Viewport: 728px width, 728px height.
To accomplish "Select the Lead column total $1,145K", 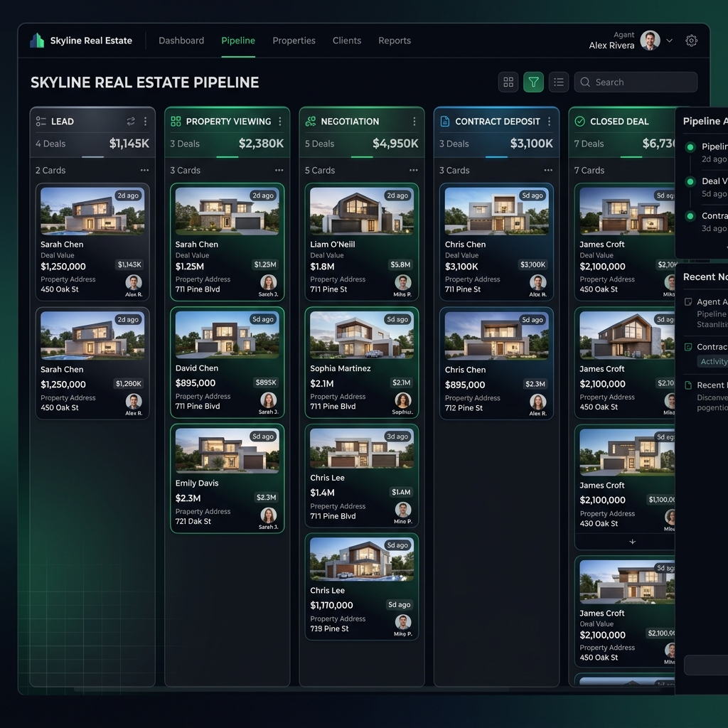I will [129, 144].
